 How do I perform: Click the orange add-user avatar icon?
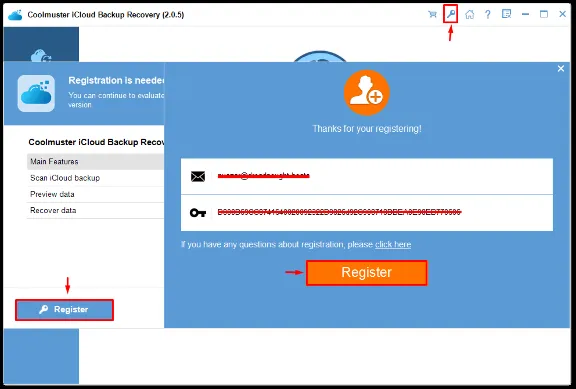(366, 93)
